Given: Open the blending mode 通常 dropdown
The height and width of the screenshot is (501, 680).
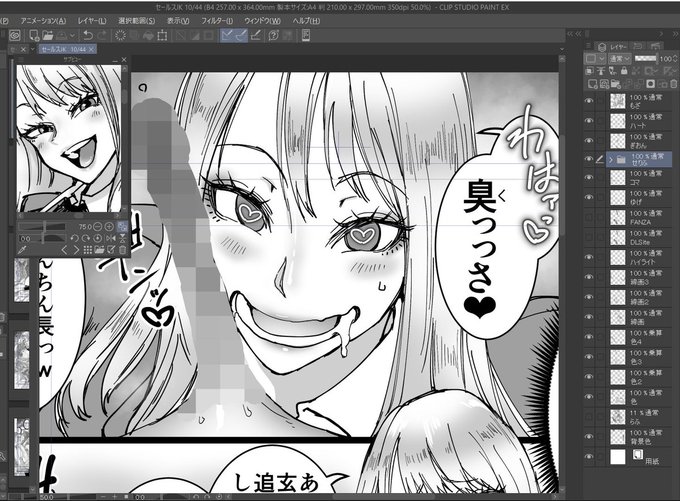Looking at the screenshot, I should [x=620, y=59].
